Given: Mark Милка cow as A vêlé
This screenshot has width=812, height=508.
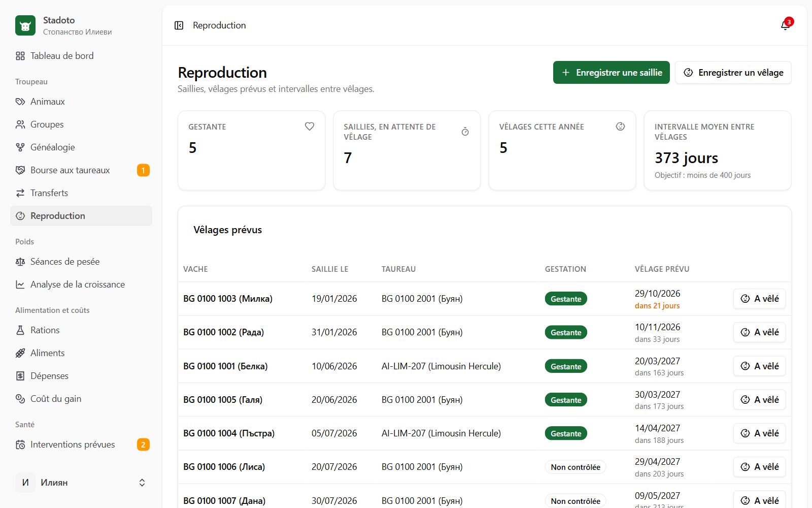Looking at the screenshot, I should 760,299.
